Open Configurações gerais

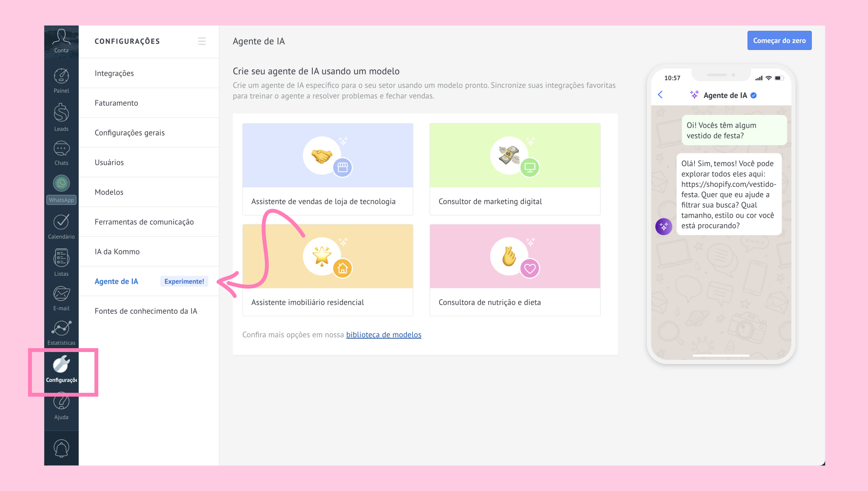(149, 133)
